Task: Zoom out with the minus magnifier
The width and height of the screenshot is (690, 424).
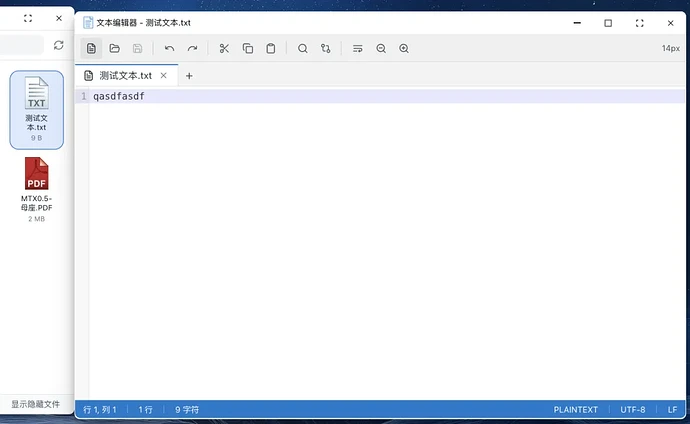Action: click(381, 48)
